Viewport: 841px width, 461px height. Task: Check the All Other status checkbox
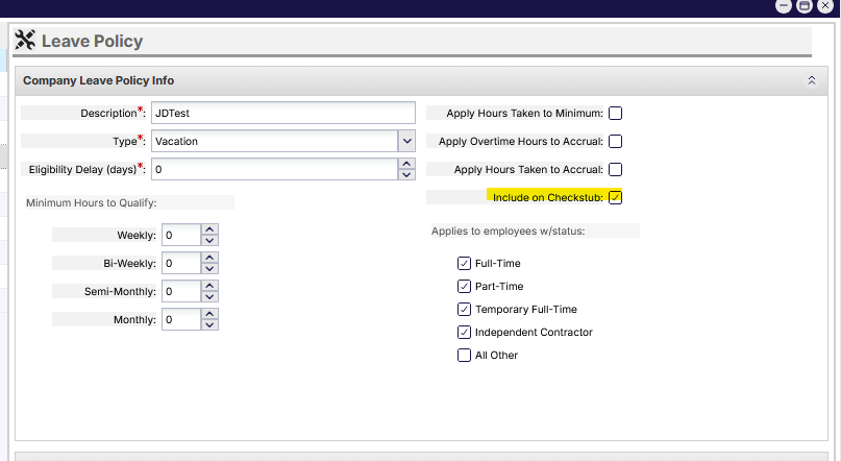(x=464, y=355)
